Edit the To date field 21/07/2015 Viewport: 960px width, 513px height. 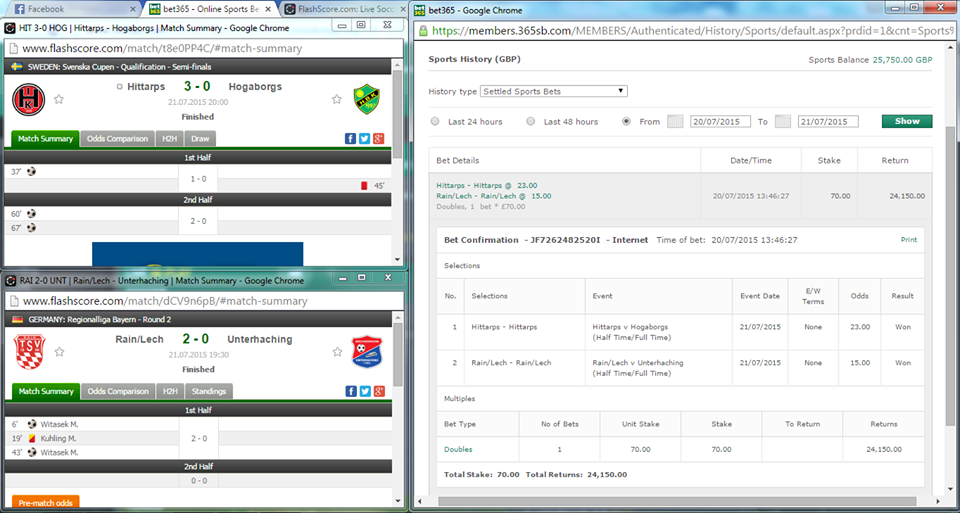(828, 121)
